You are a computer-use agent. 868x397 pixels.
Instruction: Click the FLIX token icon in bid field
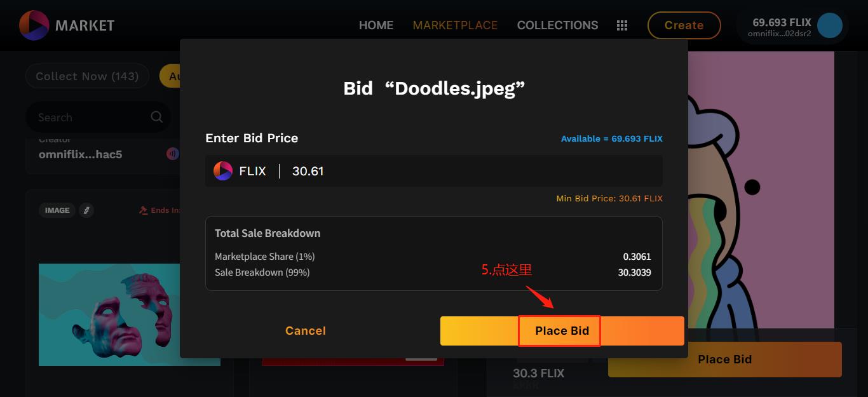(x=223, y=171)
